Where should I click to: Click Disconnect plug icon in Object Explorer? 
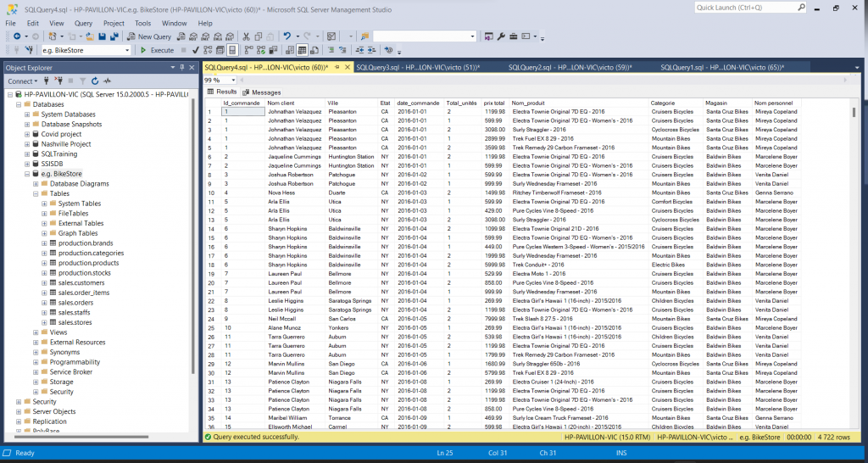point(58,81)
